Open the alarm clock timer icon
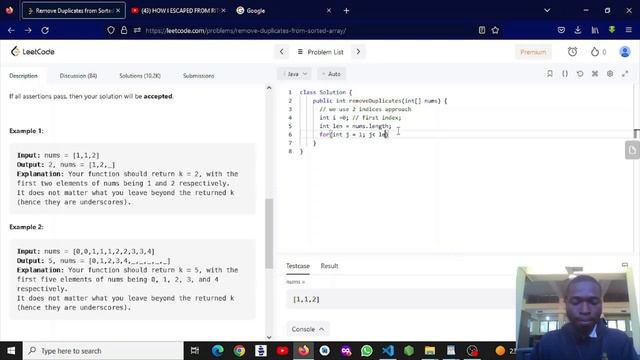 572,52
